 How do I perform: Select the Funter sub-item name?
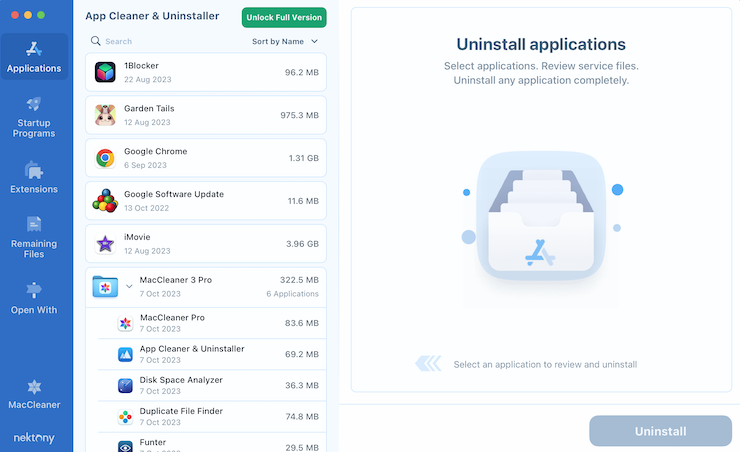point(152,442)
